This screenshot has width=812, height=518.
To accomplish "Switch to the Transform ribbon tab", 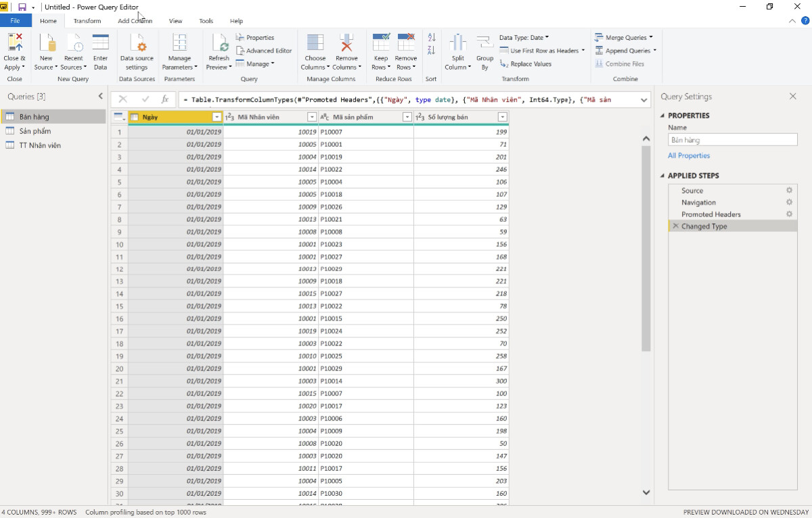I will tap(87, 21).
